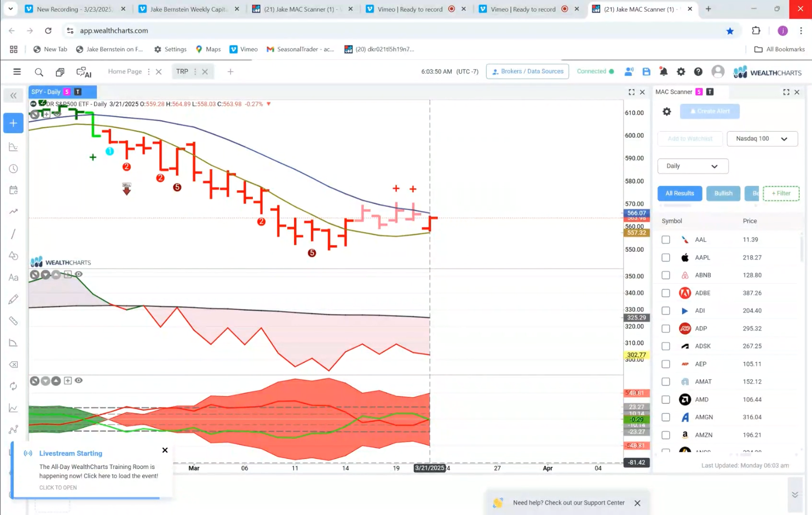Open the help question mark
Image resolution: width=812 pixels, height=515 pixels.
[698, 72]
